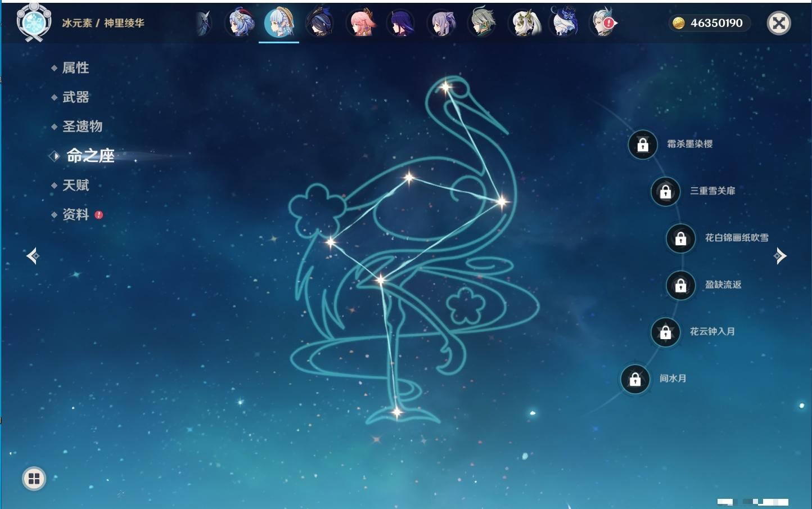Select the lavender-haired Keqing portrait
This screenshot has height=509, width=812.
(x=441, y=23)
